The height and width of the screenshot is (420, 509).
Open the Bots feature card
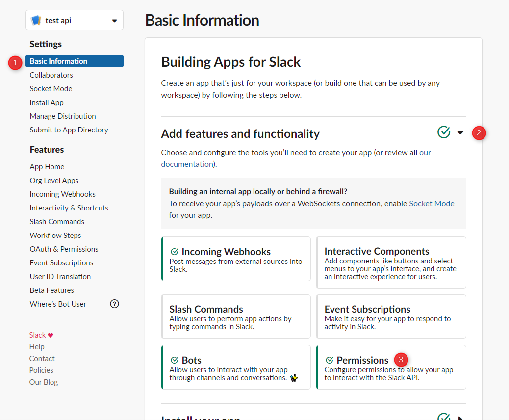coord(236,367)
